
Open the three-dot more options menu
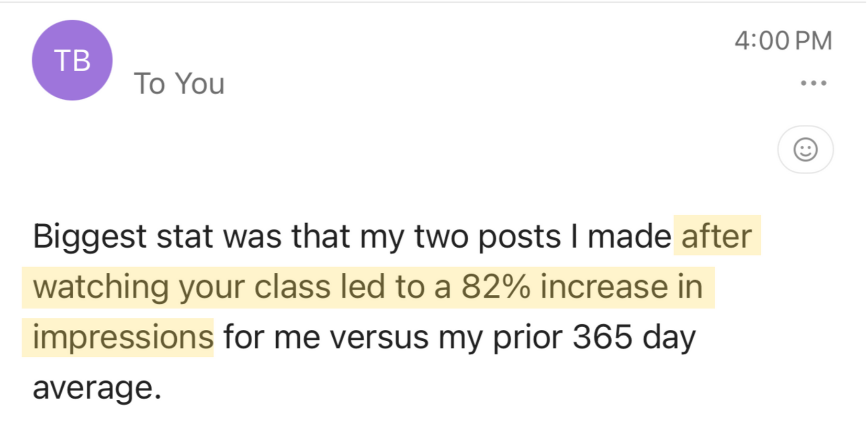click(813, 83)
